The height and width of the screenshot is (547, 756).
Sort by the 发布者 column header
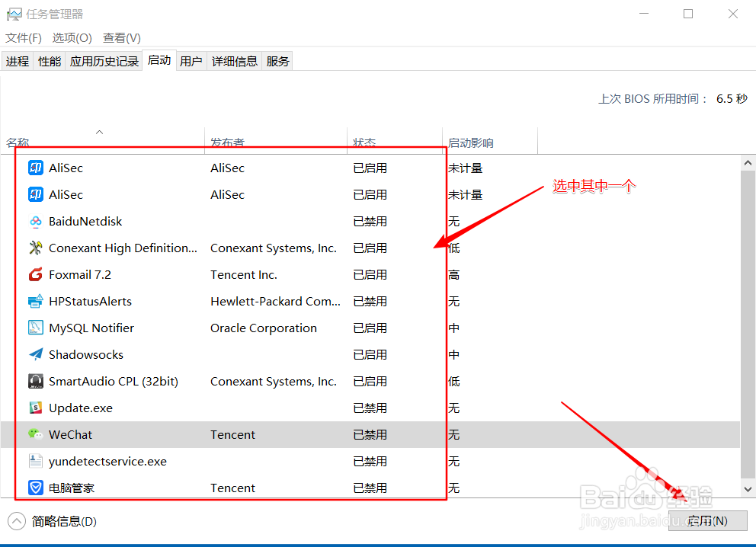click(x=276, y=141)
